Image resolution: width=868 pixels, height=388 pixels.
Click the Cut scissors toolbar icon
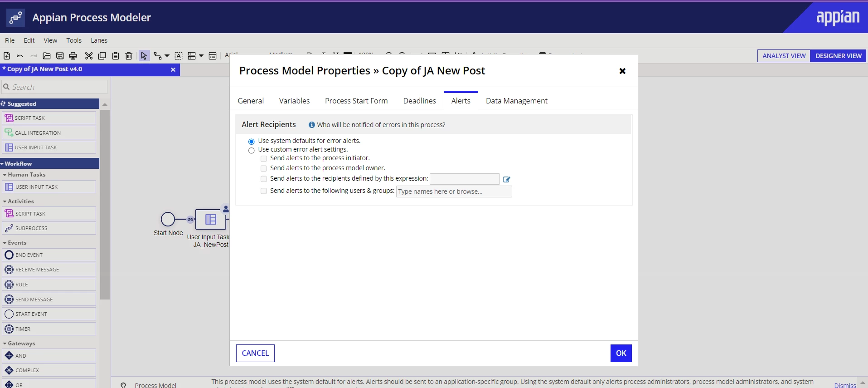pyautogui.click(x=89, y=56)
